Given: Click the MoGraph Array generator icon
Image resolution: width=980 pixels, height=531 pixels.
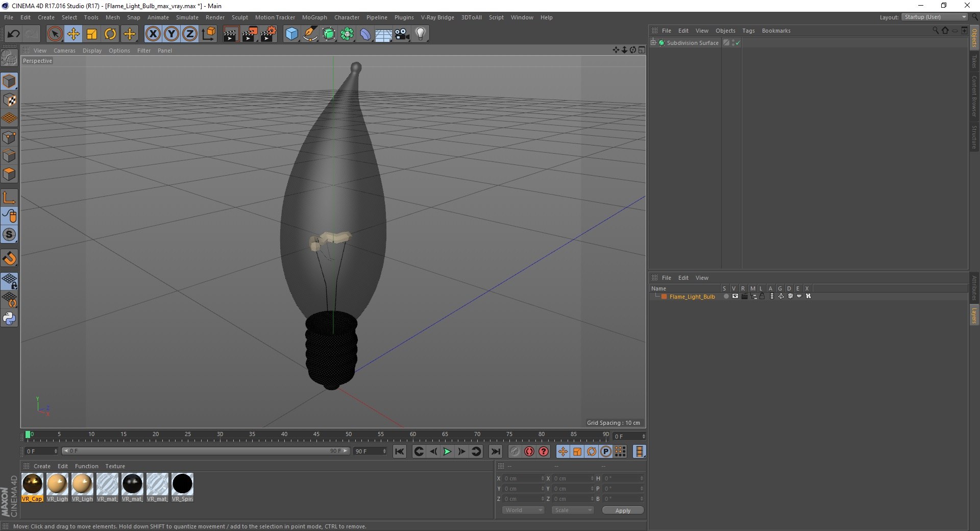Looking at the screenshot, I should click(x=347, y=34).
